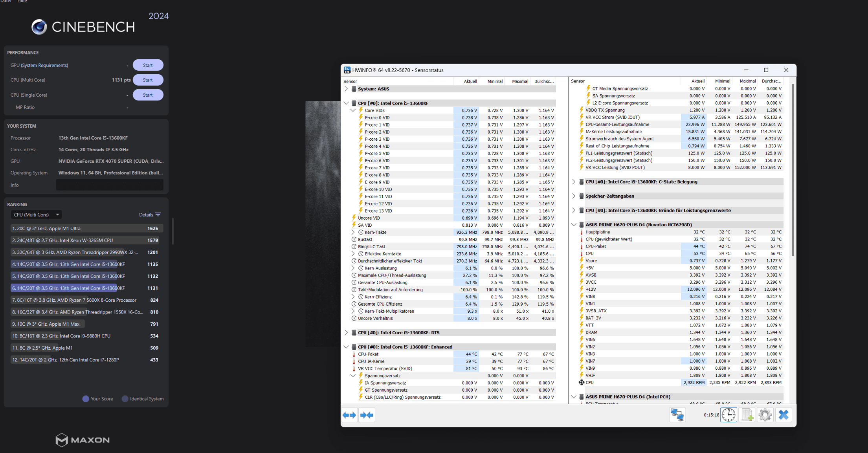Click lightning icon beside VDDQ TX Spannung
The height and width of the screenshot is (453, 868).
pyautogui.click(x=582, y=110)
